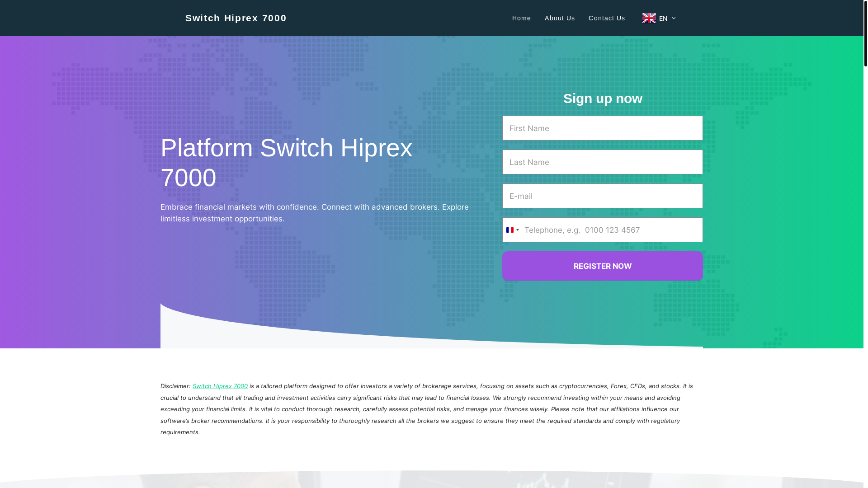The height and width of the screenshot is (488, 868).
Task: Click the UK flag language icon
Action: click(649, 18)
